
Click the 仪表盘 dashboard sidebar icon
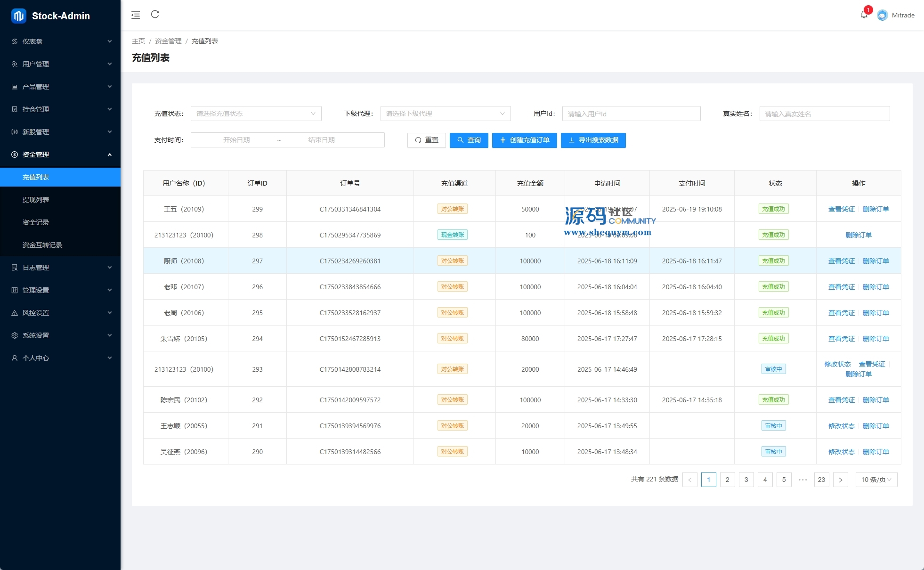pos(15,41)
